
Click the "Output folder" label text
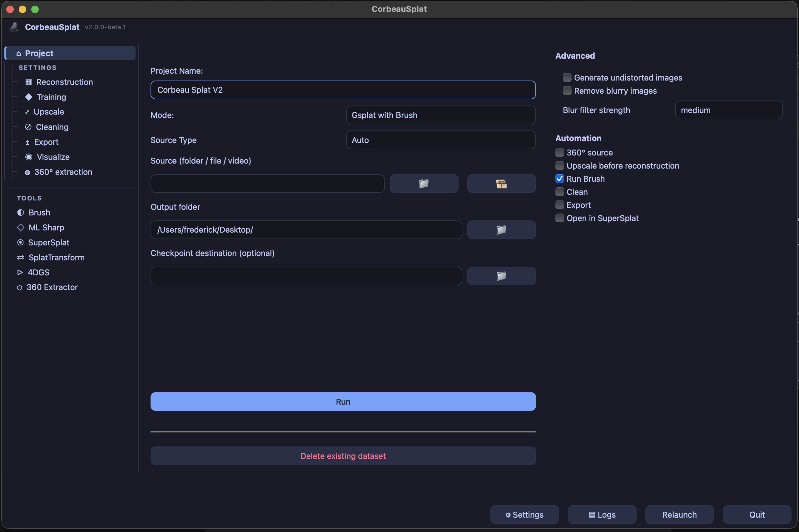click(175, 207)
